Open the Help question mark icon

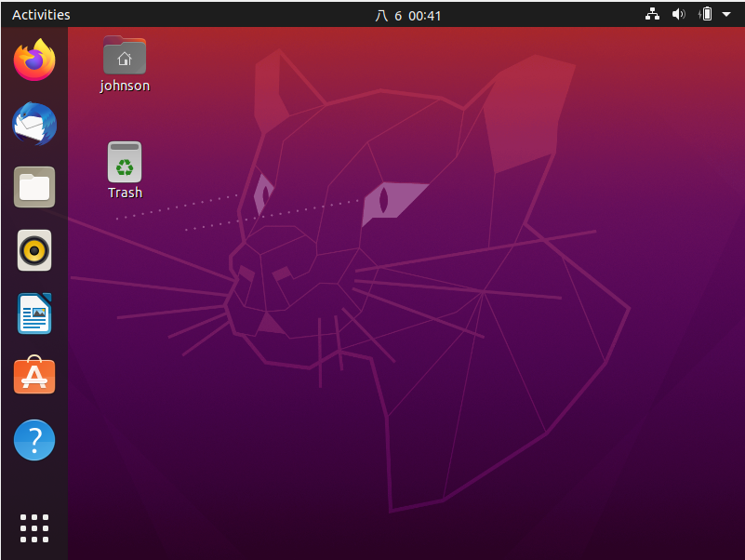(x=34, y=440)
